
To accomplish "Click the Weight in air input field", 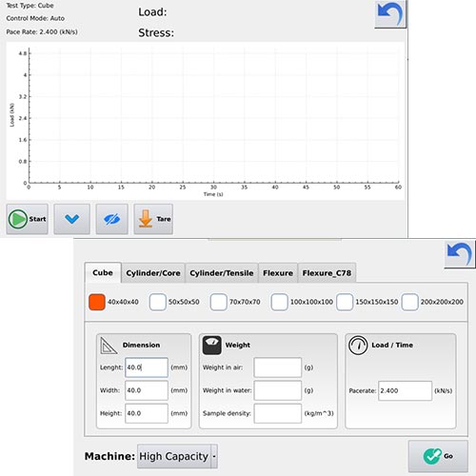I will (278, 367).
